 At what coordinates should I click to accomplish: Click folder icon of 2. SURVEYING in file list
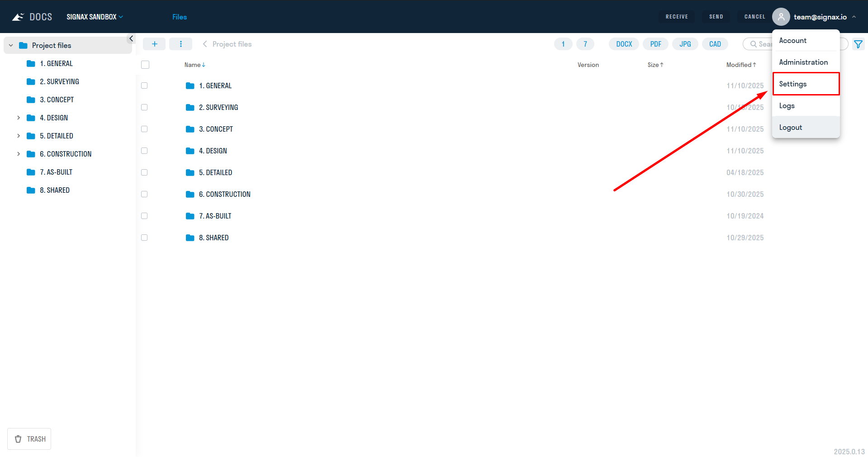click(190, 107)
